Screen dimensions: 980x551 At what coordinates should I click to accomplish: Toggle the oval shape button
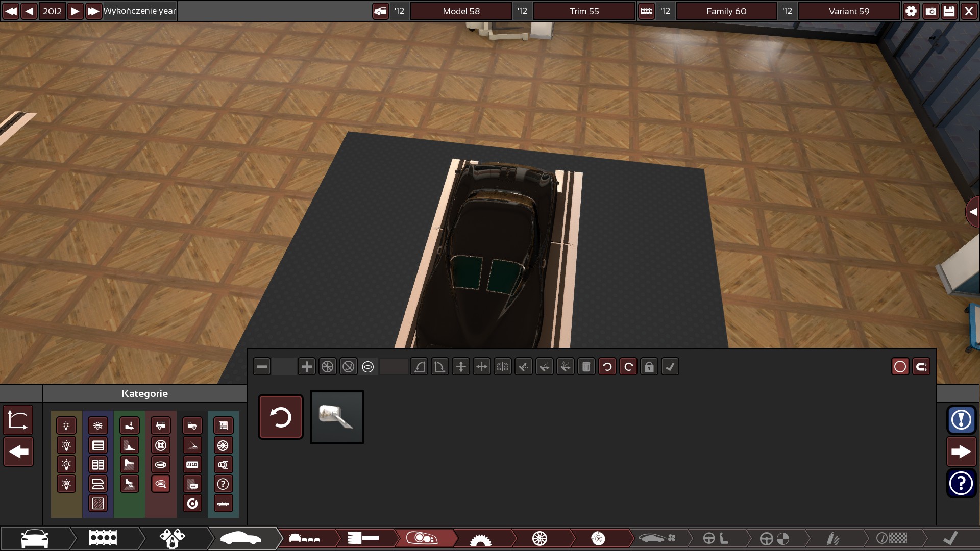(x=368, y=367)
